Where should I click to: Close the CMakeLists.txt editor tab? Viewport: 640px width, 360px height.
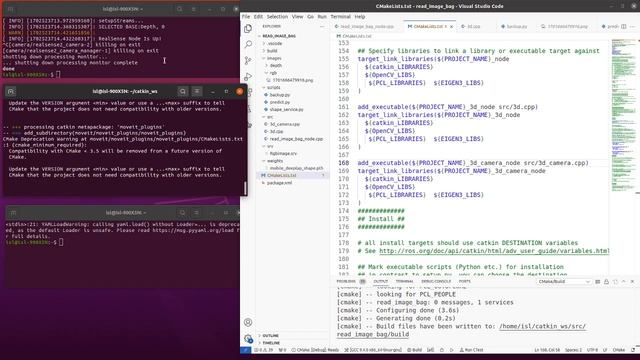(x=451, y=26)
